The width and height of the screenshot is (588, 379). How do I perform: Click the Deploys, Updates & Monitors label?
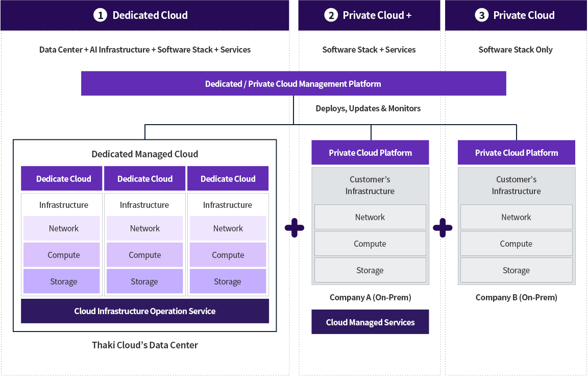pyautogui.click(x=368, y=108)
